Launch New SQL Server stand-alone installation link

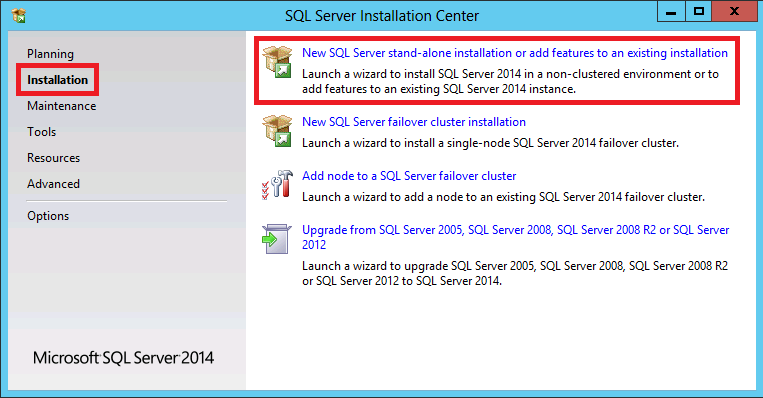515,53
